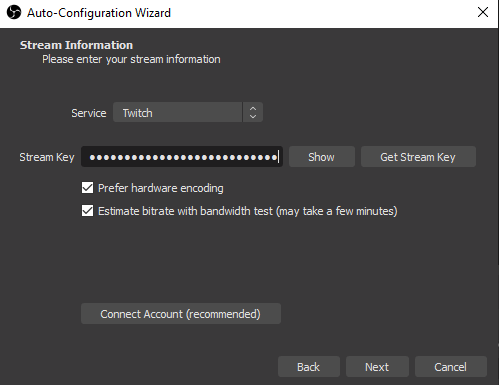Click the 'Prefer hardware encoding' label text
The height and width of the screenshot is (385, 499).
(161, 188)
